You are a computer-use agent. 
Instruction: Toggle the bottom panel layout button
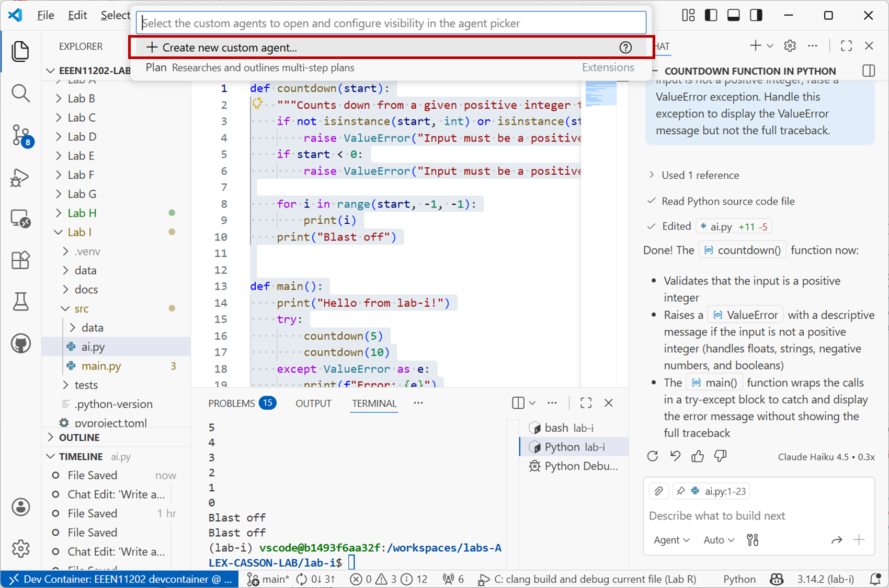[x=733, y=15]
